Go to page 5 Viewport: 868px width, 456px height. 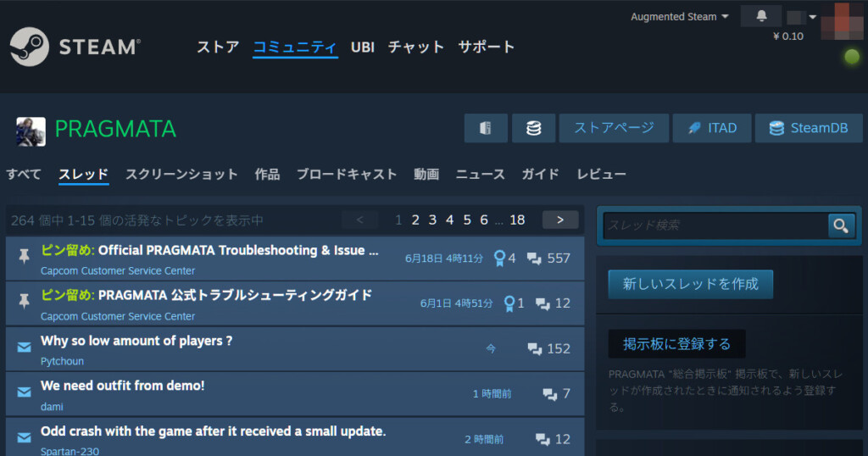pyautogui.click(x=467, y=220)
